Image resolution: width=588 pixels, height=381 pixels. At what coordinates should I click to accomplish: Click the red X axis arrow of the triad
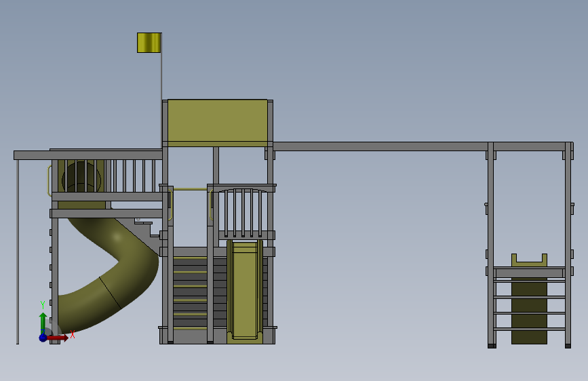(58, 338)
